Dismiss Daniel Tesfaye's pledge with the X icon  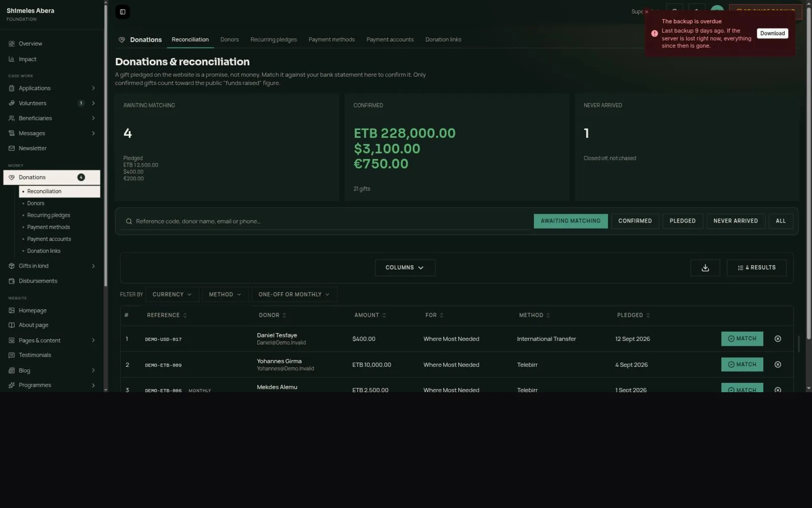tap(777, 339)
